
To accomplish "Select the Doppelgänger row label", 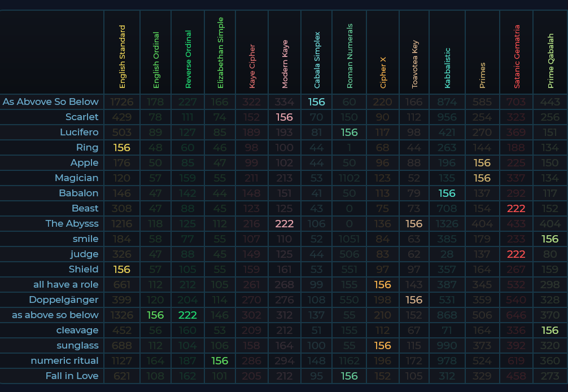I will click(64, 299).
